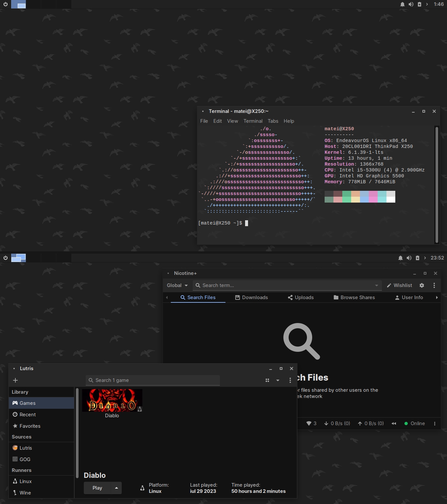The width and height of the screenshot is (447, 504).
Task: Click the power icon in top panel
Action: pos(6,4)
